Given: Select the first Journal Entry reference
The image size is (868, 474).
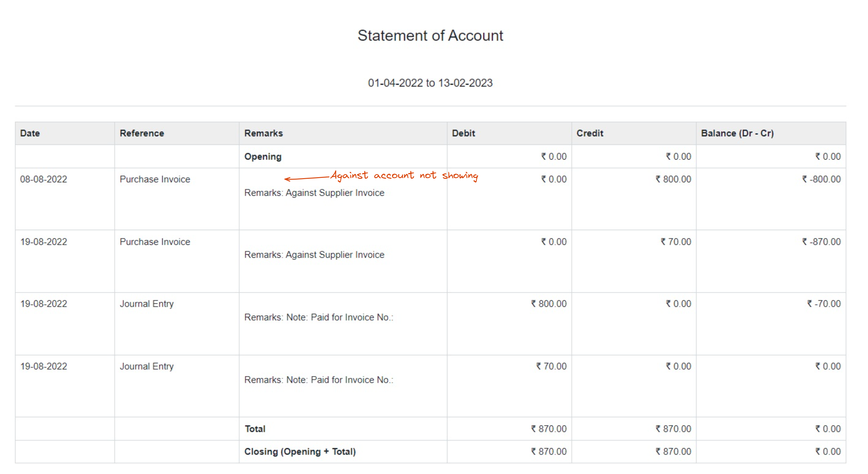Looking at the screenshot, I should point(147,303).
